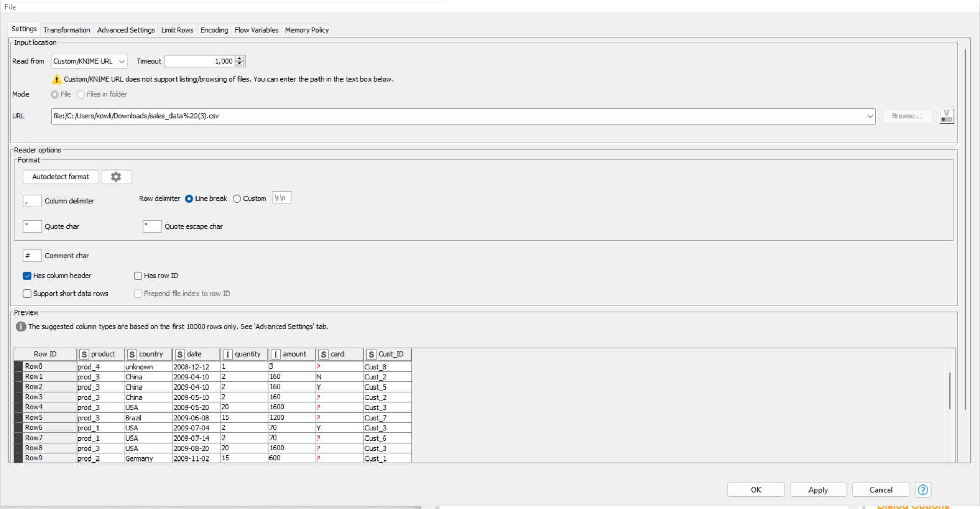This screenshot has height=509, width=980.
Task: Uncheck Has column header
Action: 27,276
